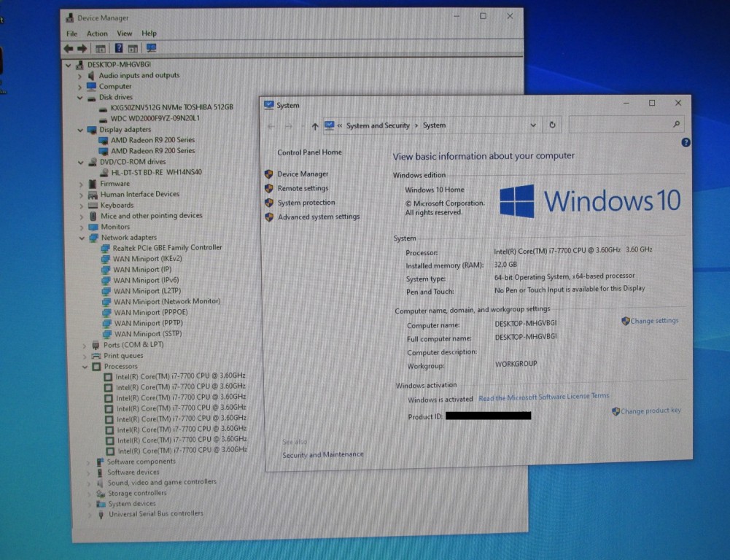The image size is (730, 560).
Task: Click the search box in System window
Action: 626,124
